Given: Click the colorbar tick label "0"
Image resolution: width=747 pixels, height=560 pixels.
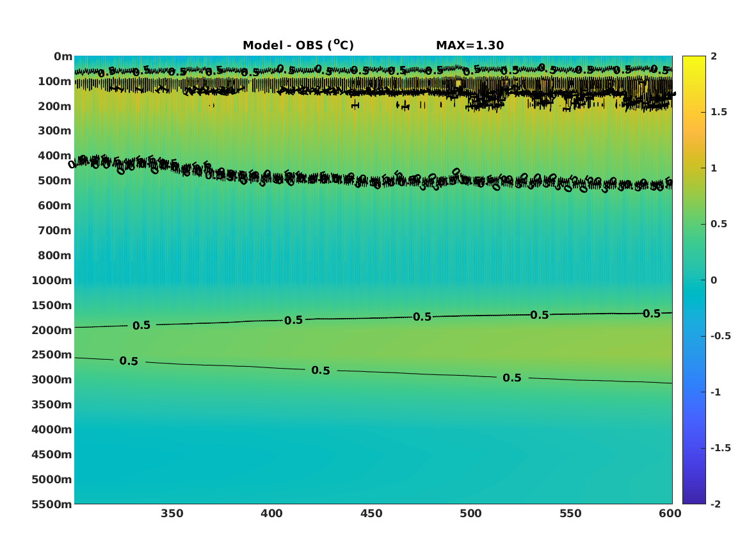Looking at the screenshot, I should coord(714,280).
